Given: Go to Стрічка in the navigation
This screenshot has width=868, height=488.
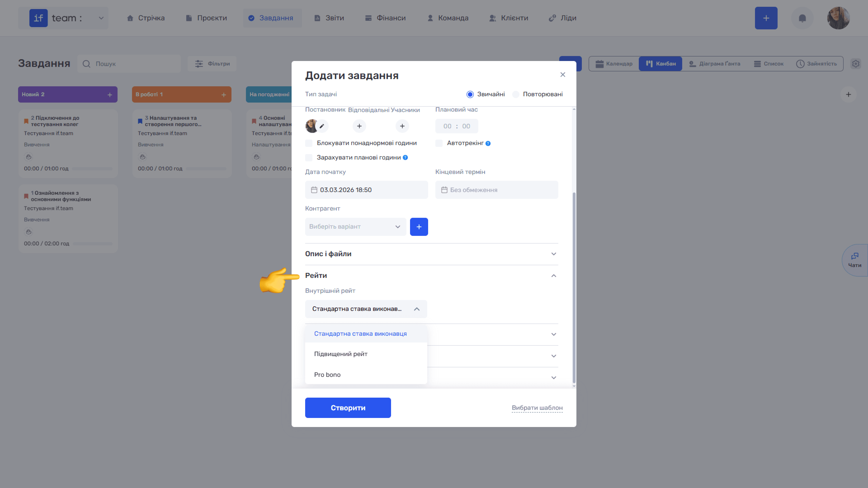Looking at the screenshot, I should (146, 18).
